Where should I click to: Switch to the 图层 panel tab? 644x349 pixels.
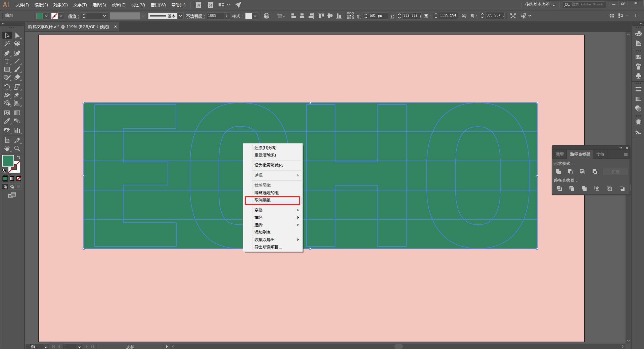tap(560, 155)
